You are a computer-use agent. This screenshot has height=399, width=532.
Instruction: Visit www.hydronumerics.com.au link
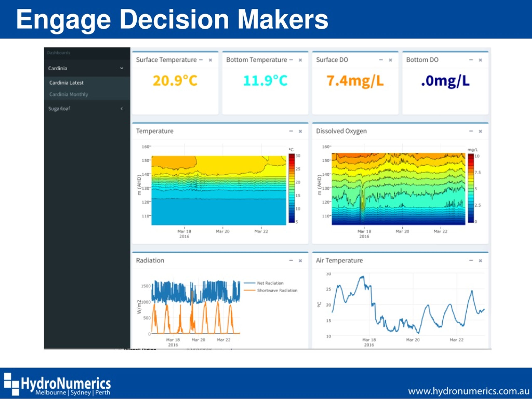click(x=465, y=391)
